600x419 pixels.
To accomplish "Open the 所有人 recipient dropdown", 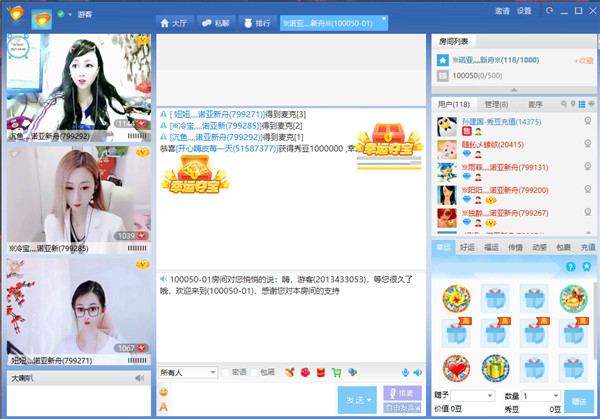I will point(188,372).
